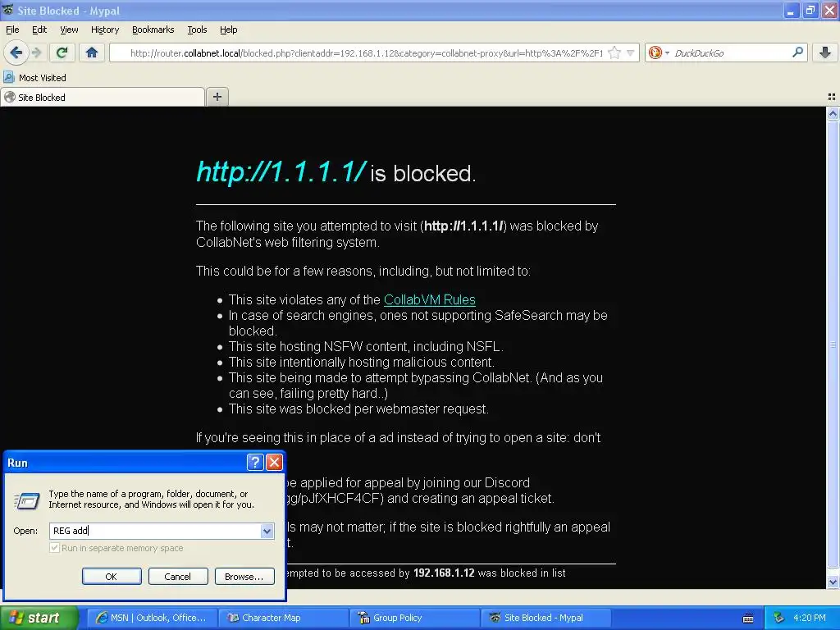Click the search magnifier icon
840x630 pixels.
point(797,52)
